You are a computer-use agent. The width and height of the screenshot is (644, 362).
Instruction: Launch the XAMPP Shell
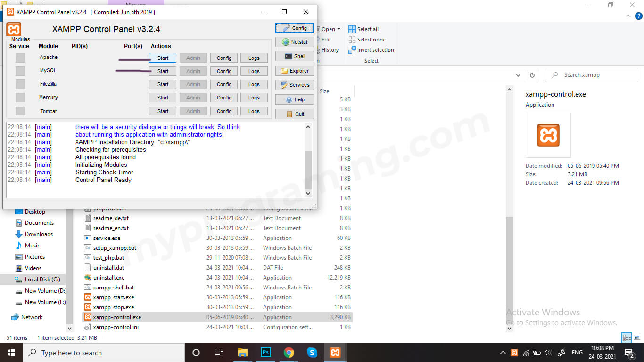click(294, 56)
